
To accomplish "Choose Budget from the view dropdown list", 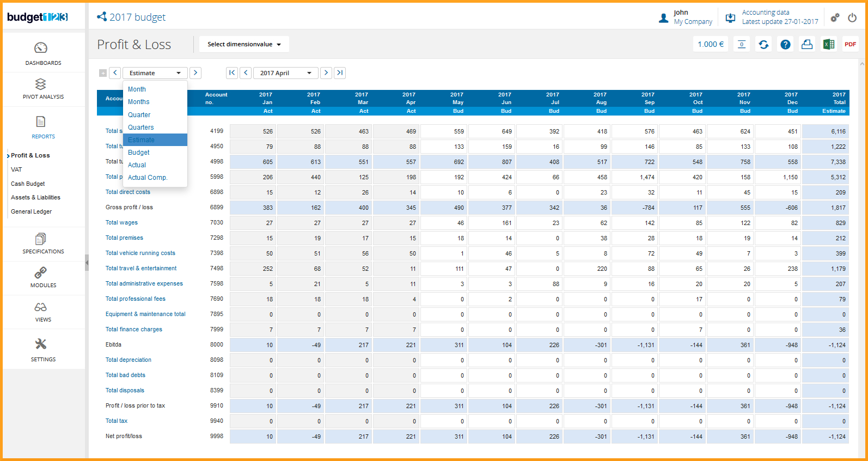I will 139,153.
